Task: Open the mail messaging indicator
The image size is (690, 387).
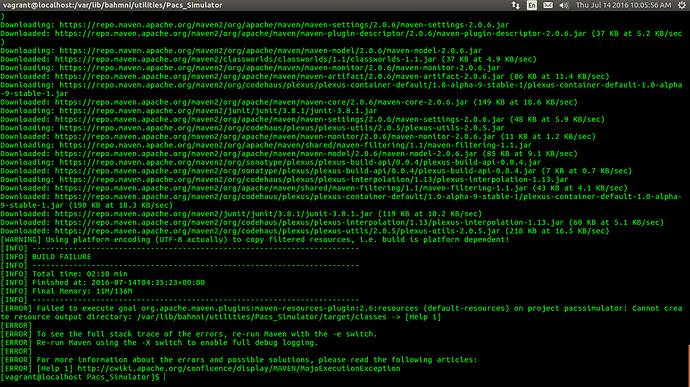Action: 548,5
